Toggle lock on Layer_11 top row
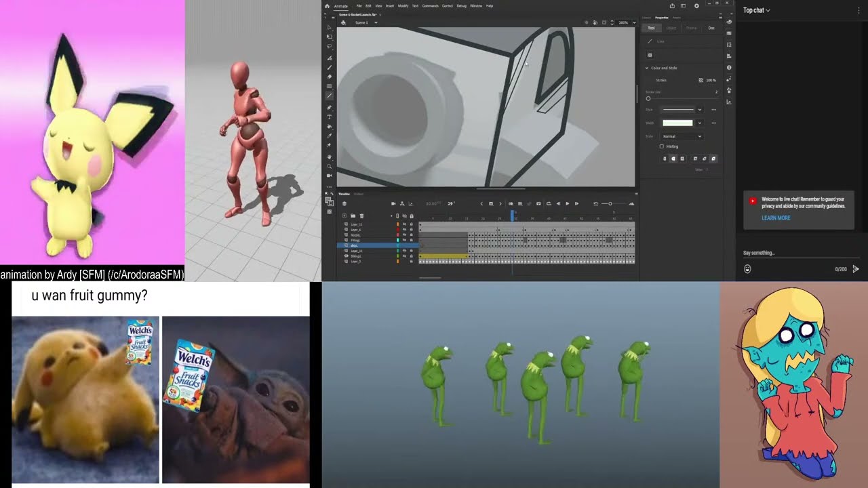This screenshot has width=868, height=488. click(412, 224)
